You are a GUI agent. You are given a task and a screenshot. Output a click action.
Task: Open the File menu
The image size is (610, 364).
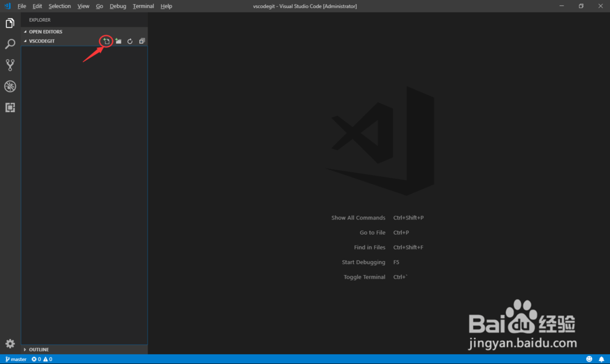click(22, 6)
